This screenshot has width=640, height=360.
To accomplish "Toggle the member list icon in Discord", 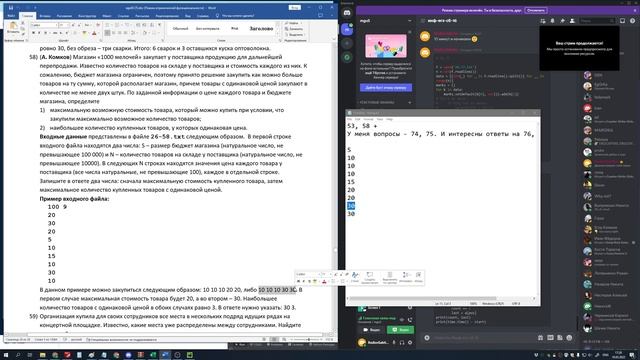I will (x=572, y=20).
